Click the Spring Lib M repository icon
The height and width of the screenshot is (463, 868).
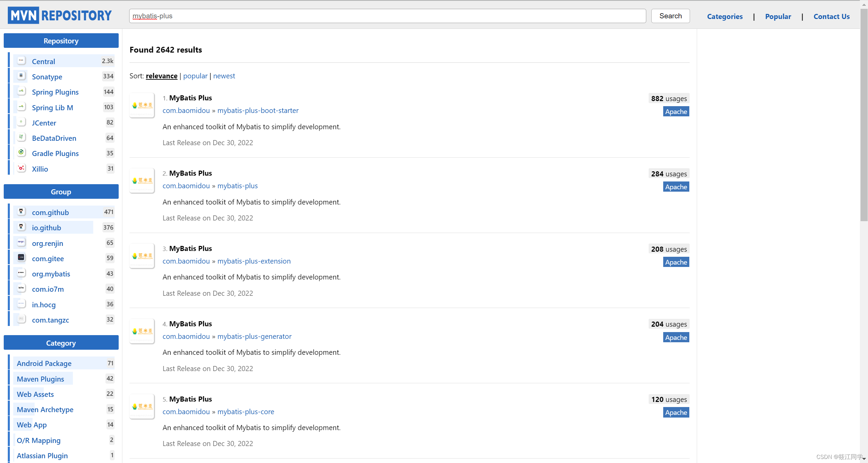(21, 107)
